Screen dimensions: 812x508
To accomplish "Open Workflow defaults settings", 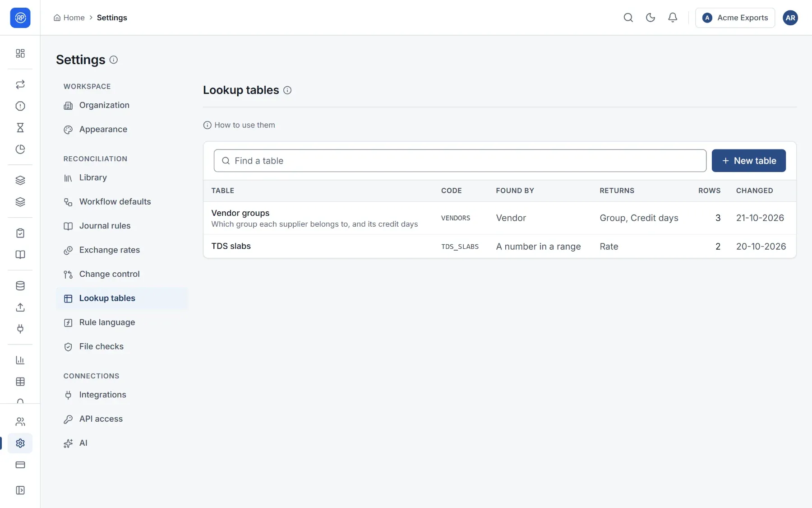I will coord(122,202).
